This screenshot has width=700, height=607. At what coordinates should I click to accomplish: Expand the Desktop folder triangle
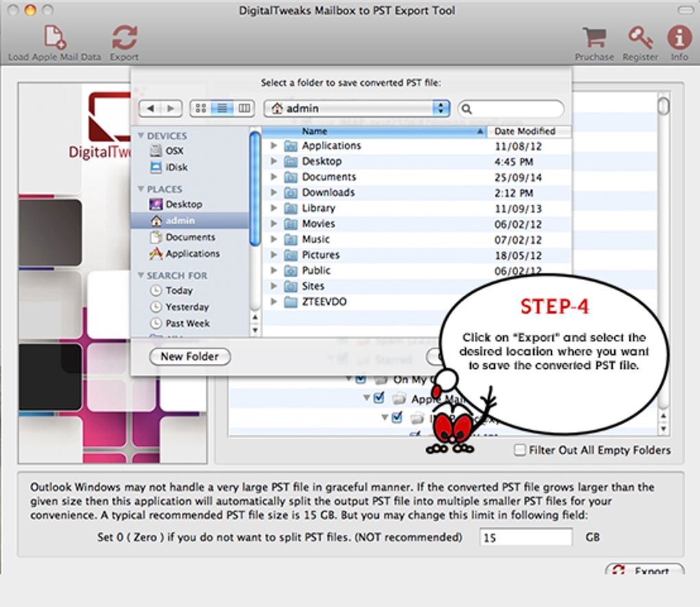pos(274,161)
